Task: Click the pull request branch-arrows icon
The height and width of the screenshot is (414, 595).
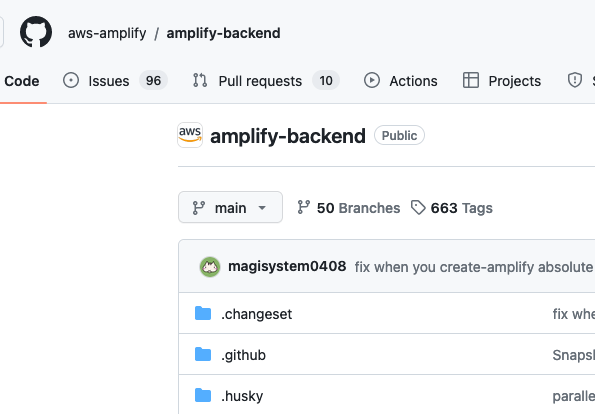Action: point(200,80)
